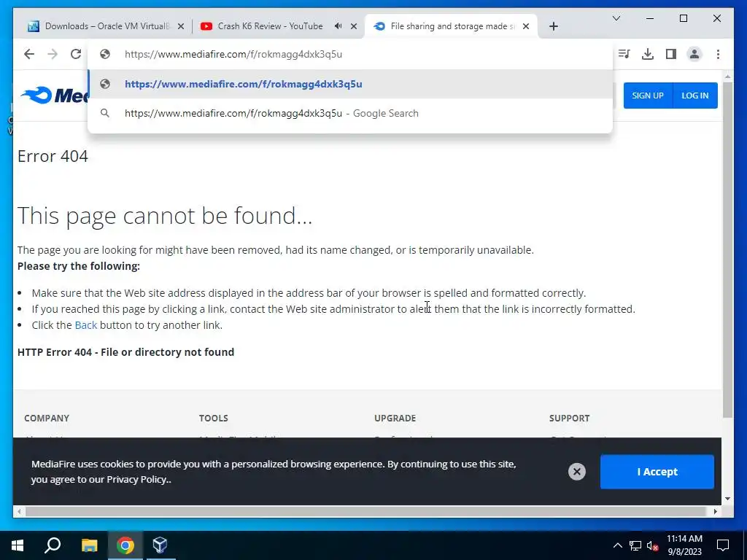The width and height of the screenshot is (747, 560).
Task: Choose the Google Search suggestion row
Action: point(350,113)
